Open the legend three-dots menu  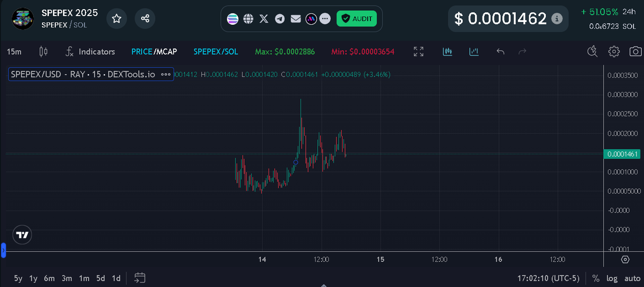coord(165,74)
